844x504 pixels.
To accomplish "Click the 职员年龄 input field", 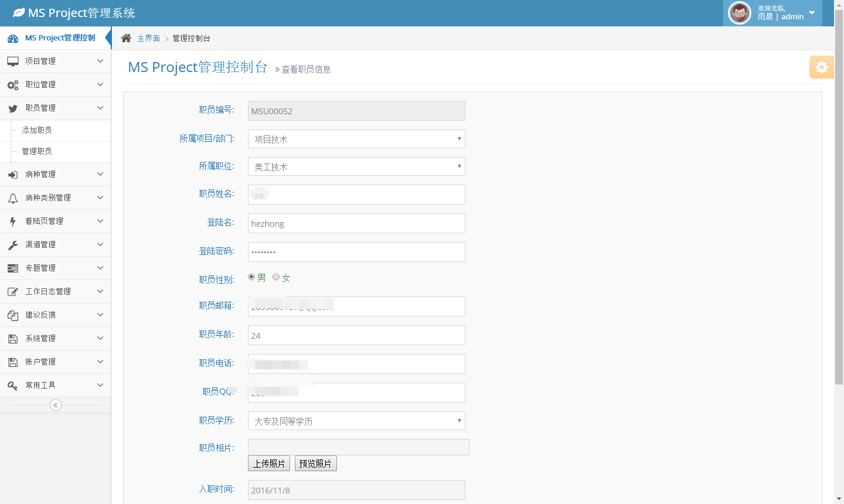I will [356, 335].
